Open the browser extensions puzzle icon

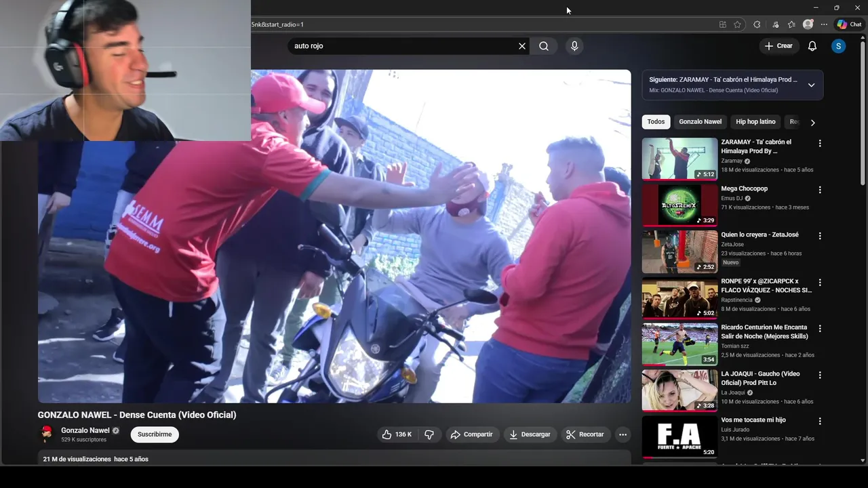pyautogui.click(x=757, y=24)
